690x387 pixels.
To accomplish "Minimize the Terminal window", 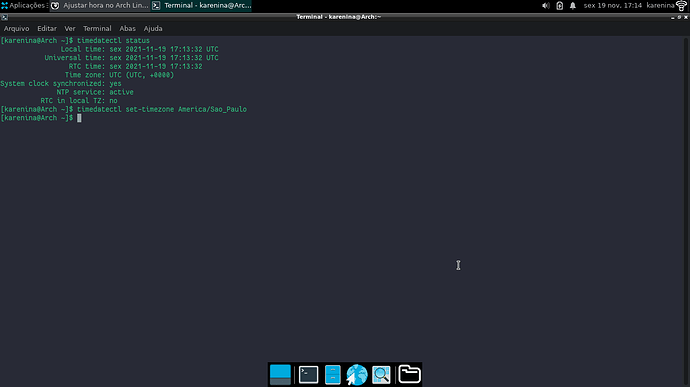I will (672, 17).
